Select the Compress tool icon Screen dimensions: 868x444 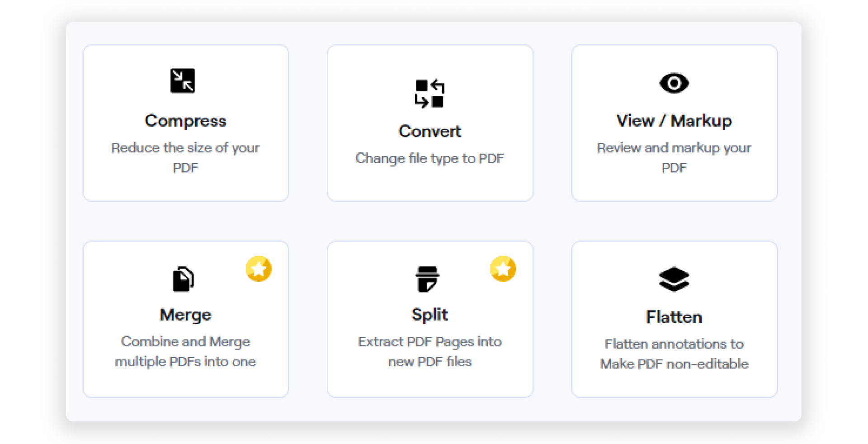(183, 80)
